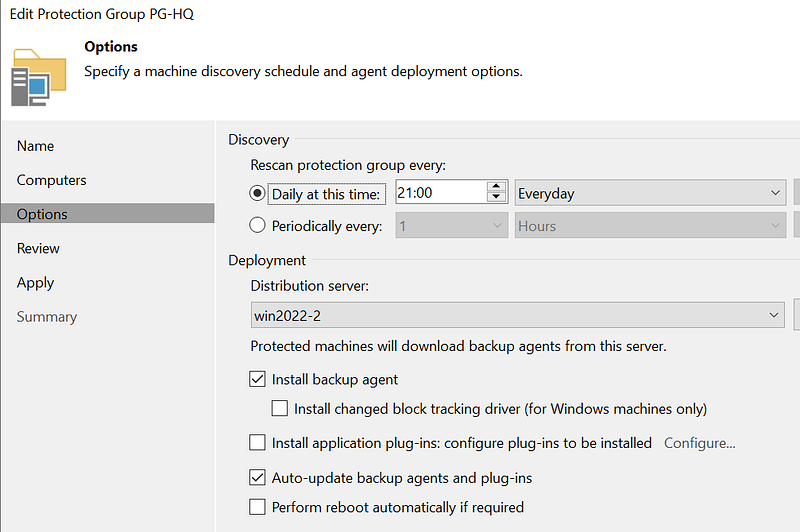Click the Configure... plug-ins link
The height and width of the screenshot is (532, 800).
700,443
